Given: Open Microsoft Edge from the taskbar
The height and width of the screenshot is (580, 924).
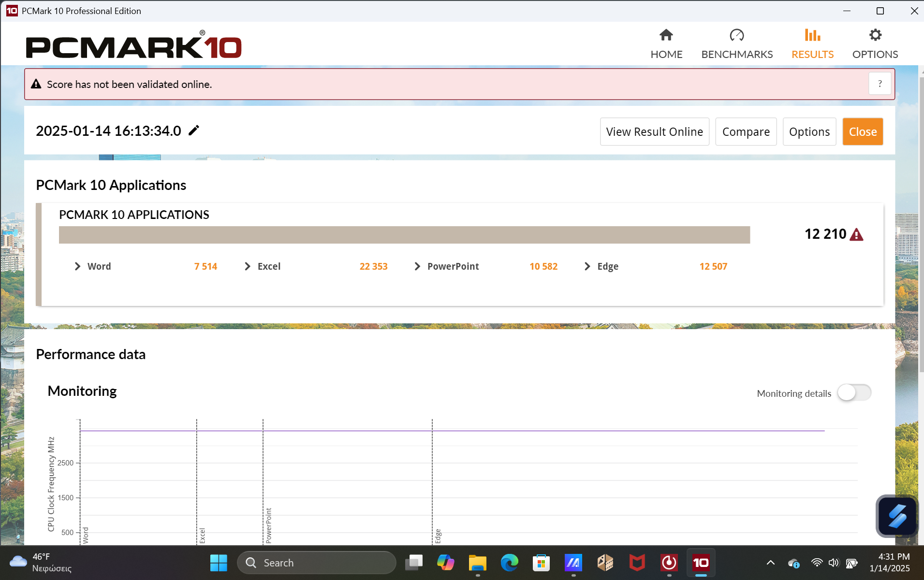Looking at the screenshot, I should click(509, 563).
